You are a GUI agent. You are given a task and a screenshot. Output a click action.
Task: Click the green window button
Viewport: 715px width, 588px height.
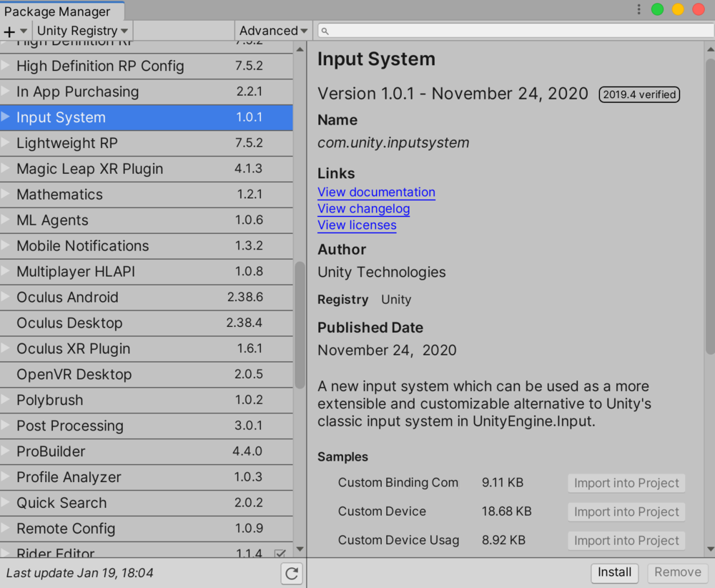(x=657, y=9)
